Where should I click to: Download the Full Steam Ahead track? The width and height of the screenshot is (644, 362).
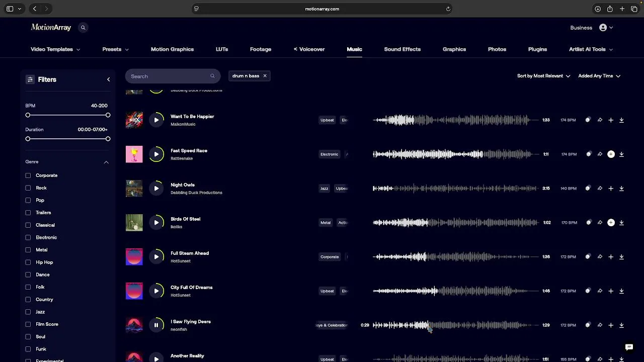coord(621,257)
